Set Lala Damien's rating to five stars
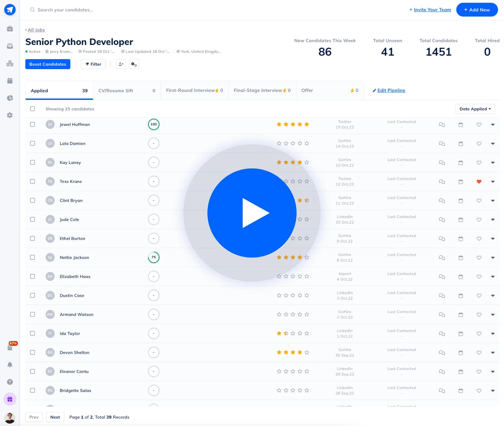The height and width of the screenshot is (426, 504). tap(306, 143)
